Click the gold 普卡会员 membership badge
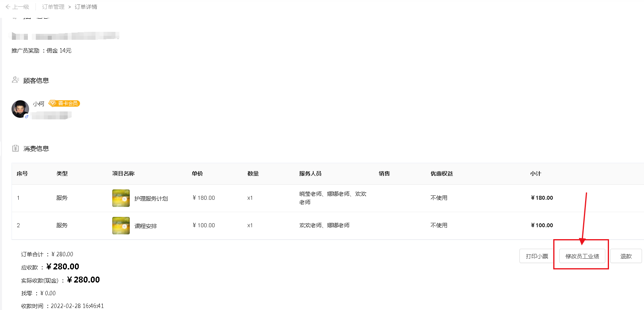Viewport: 644px width, 310px height. tap(64, 103)
